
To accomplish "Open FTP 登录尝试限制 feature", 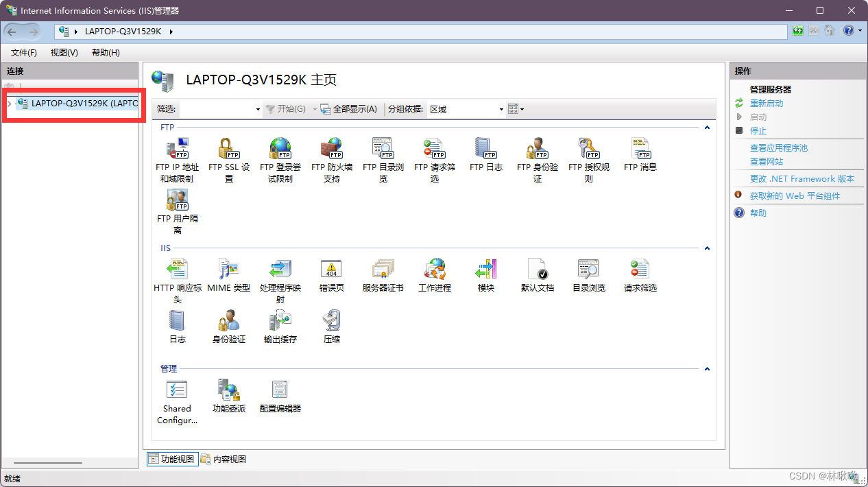I will click(x=280, y=159).
